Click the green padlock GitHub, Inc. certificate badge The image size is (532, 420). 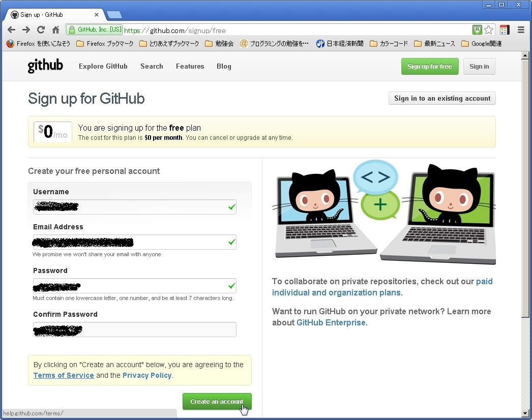pos(94,30)
